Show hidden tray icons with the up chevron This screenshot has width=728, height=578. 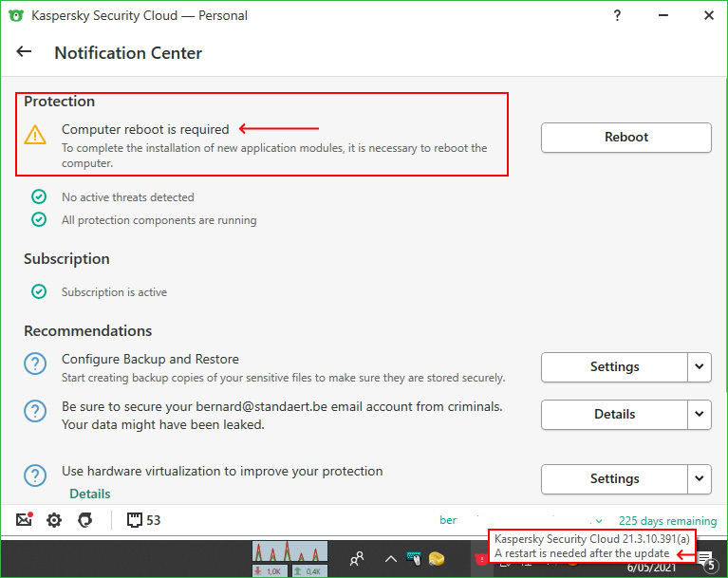point(391,558)
